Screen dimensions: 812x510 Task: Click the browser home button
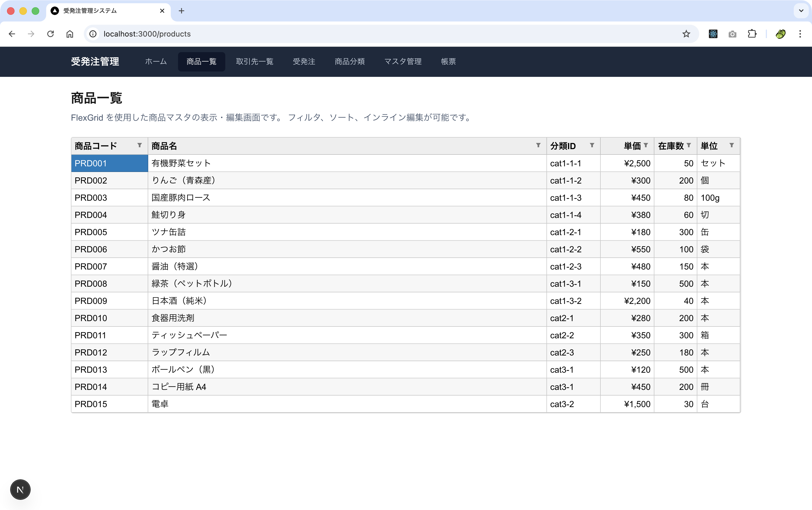70,34
